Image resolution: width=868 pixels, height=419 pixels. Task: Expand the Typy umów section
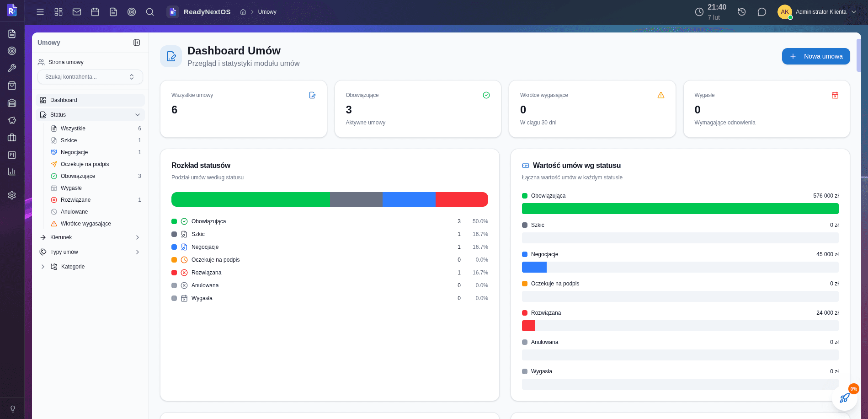(137, 252)
